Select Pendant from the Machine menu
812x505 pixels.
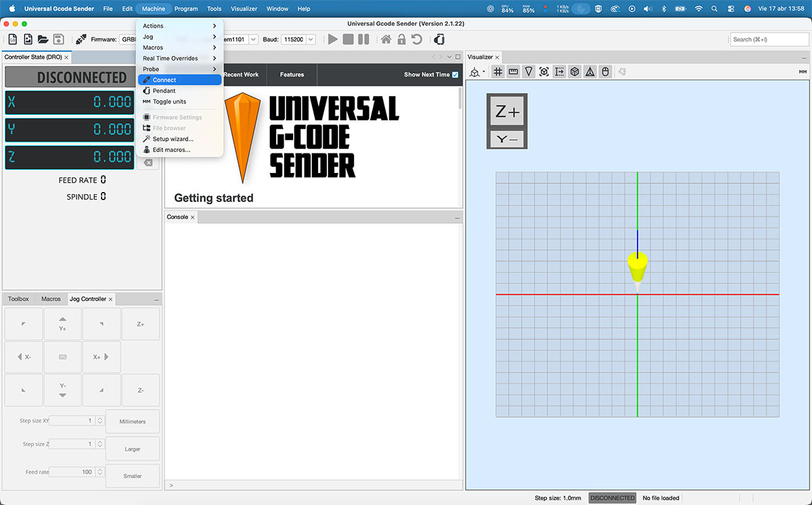click(179, 91)
